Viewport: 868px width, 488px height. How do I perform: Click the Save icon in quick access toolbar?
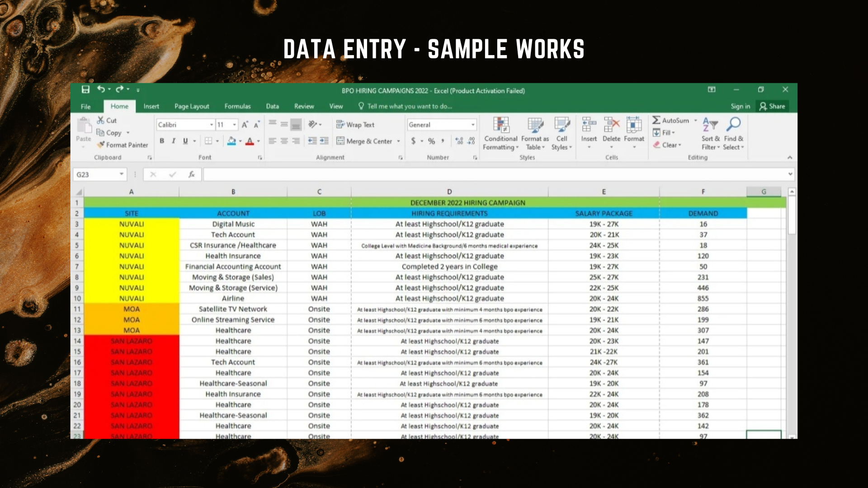click(x=85, y=89)
